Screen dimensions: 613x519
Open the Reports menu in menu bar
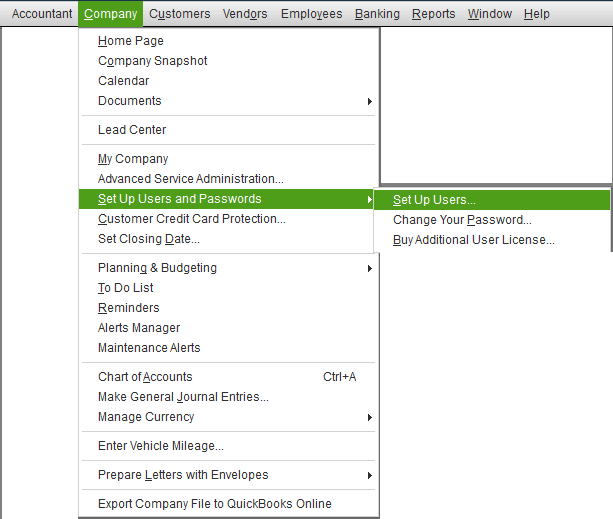tap(433, 14)
